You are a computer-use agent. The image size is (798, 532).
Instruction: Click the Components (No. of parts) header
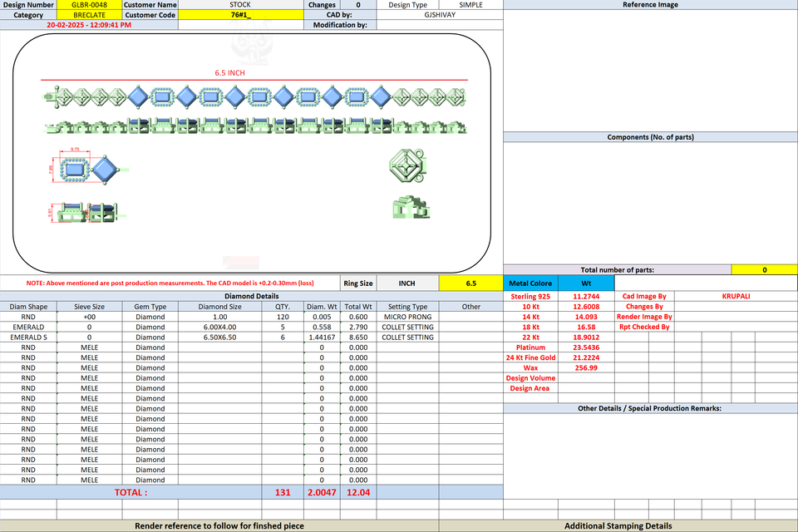[x=650, y=137]
